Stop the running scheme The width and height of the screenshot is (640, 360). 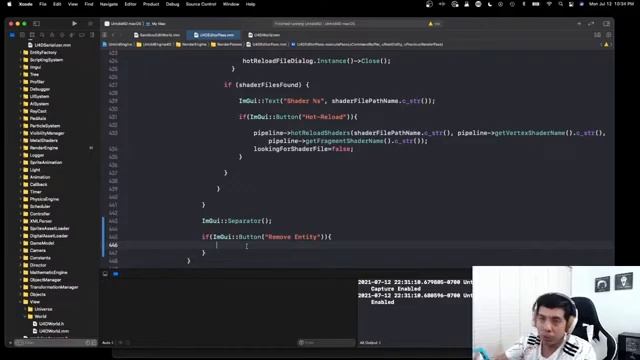tap(90, 24)
